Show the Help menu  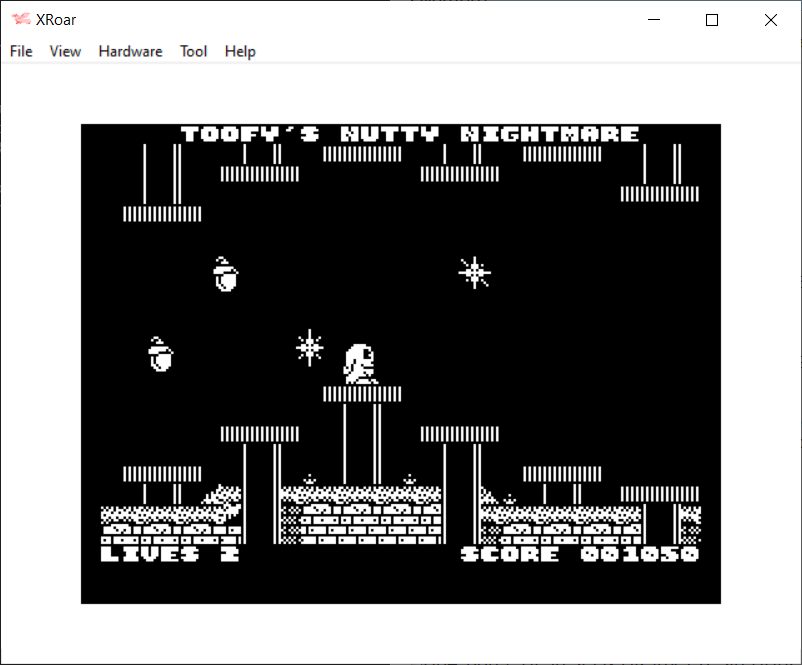[x=240, y=51]
